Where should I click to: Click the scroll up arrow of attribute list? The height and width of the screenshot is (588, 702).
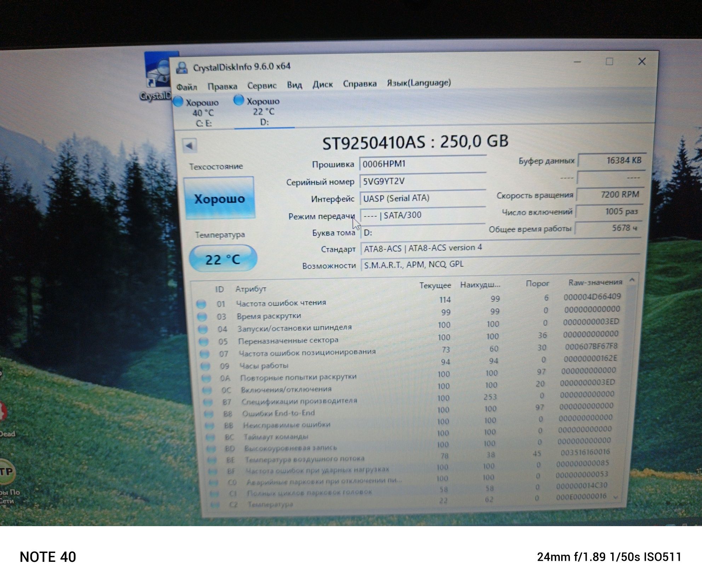click(632, 280)
